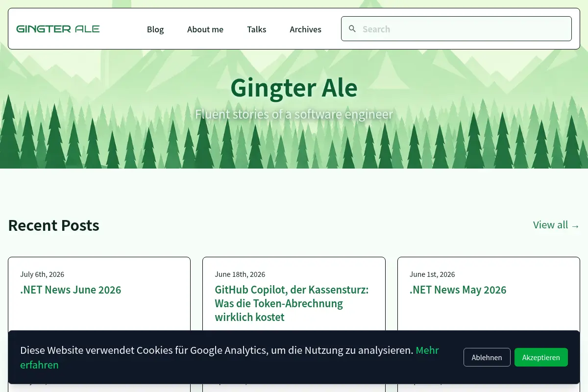This screenshot has width=588, height=392.
Task: Click the July 6th, 2026 date
Action: point(42,274)
